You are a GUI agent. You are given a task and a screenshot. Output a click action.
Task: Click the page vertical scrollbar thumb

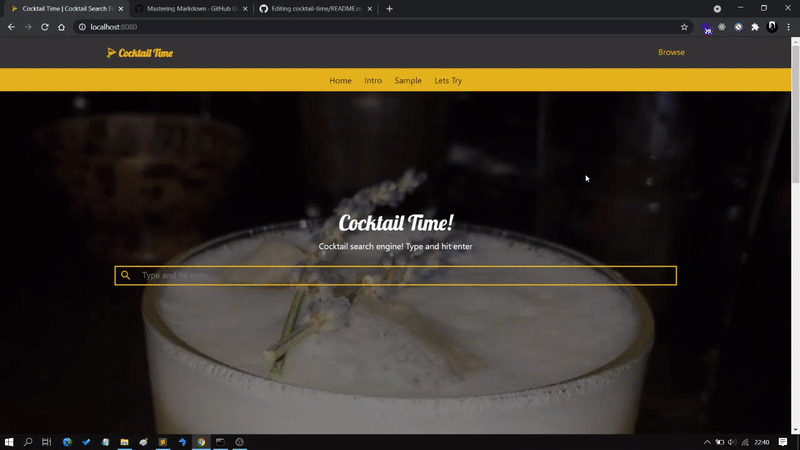tap(795, 112)
